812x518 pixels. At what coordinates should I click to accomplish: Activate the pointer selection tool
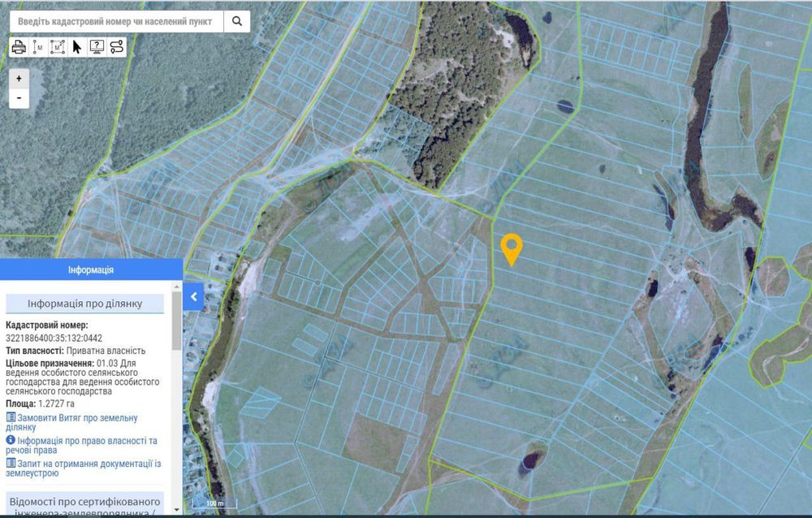77,47
